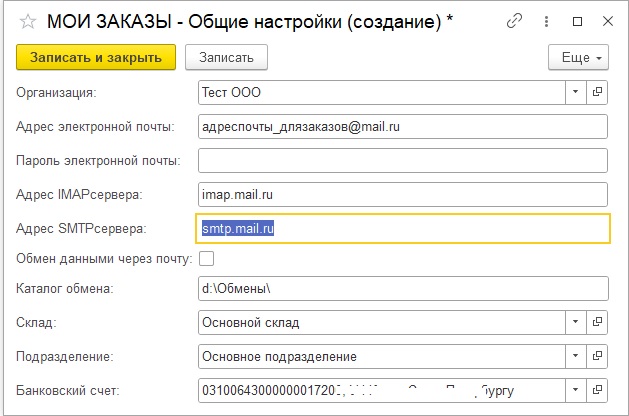
Task: Expand the Организация dropdown list
Action: [576, 93]
